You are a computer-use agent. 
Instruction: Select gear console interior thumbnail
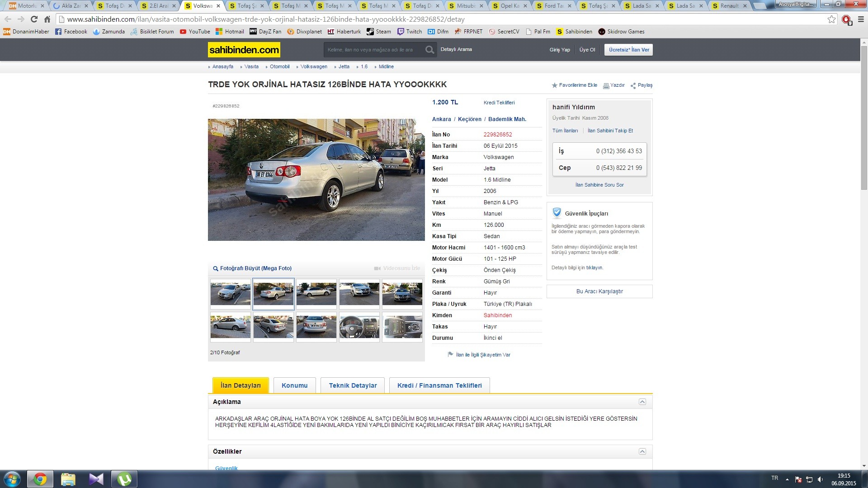(402, 327)
